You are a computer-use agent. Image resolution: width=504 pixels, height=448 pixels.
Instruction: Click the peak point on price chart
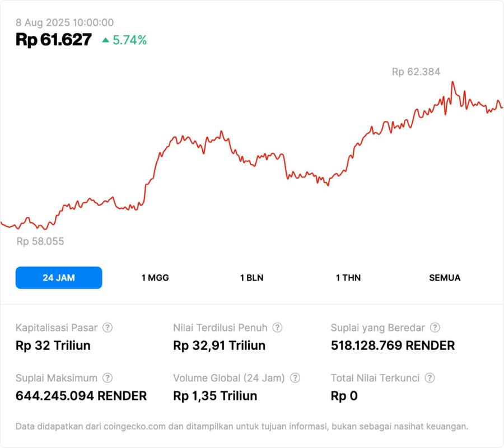452,82
